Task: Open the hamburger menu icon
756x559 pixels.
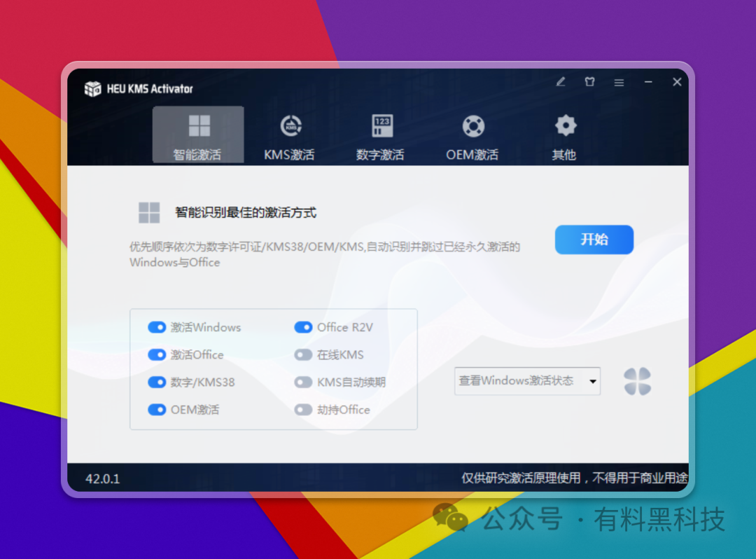Action: pyautogui.click(x=619, y=83)
